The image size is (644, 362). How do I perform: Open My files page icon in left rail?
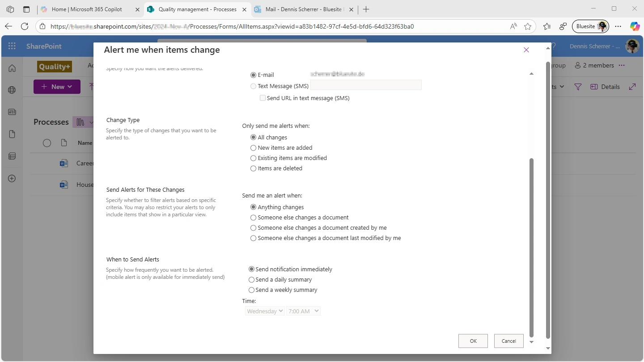point(12,134)
